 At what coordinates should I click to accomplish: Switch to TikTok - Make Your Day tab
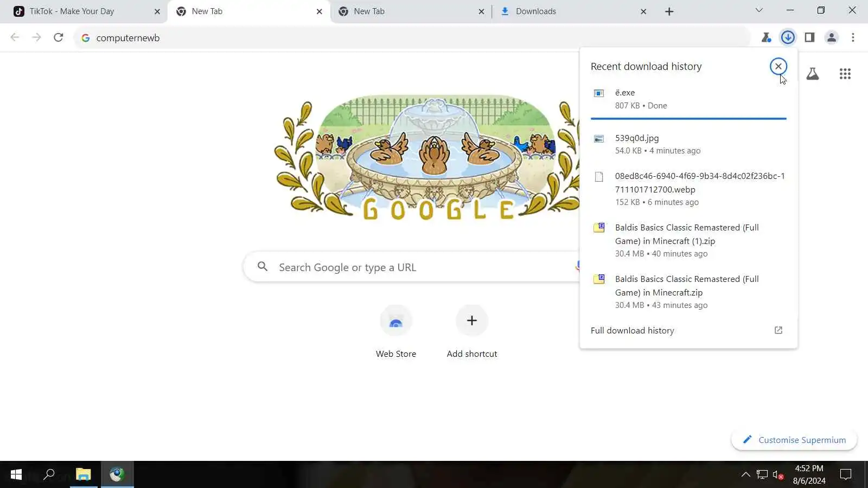(87, 11)
